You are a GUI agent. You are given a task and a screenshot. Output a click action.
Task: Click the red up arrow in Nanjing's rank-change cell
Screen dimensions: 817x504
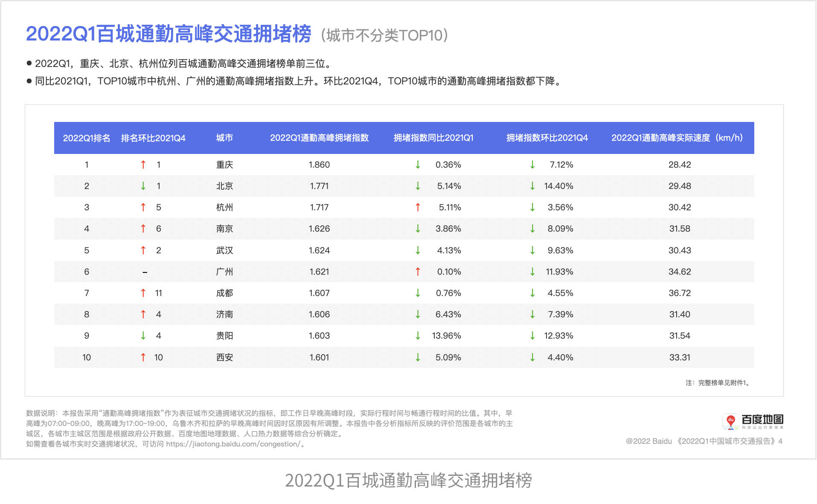(143, 229)
